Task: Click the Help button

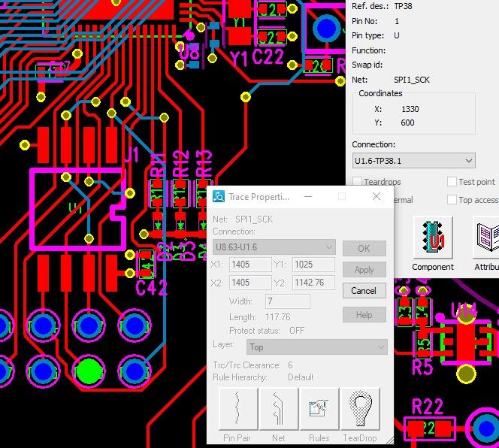Action: pyautogui.click(x=364, y=315)
